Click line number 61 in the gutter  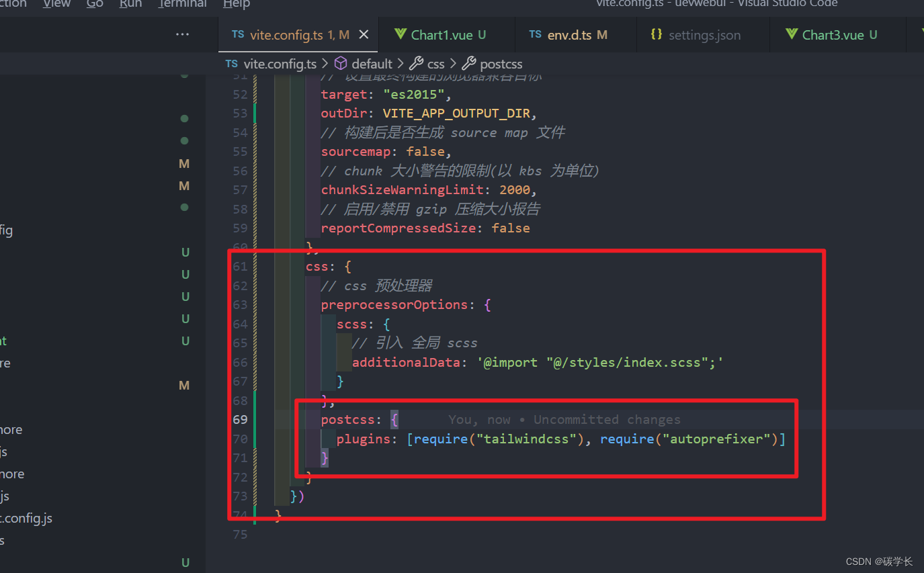[x=240, y=267]
